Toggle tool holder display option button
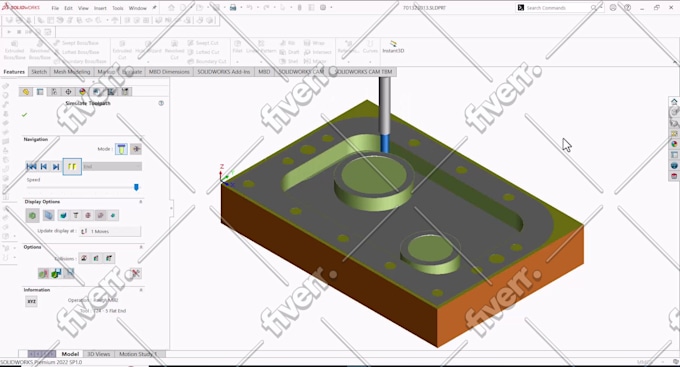The width and height of the screenshot is (680, 367). [x=88, y=215]
